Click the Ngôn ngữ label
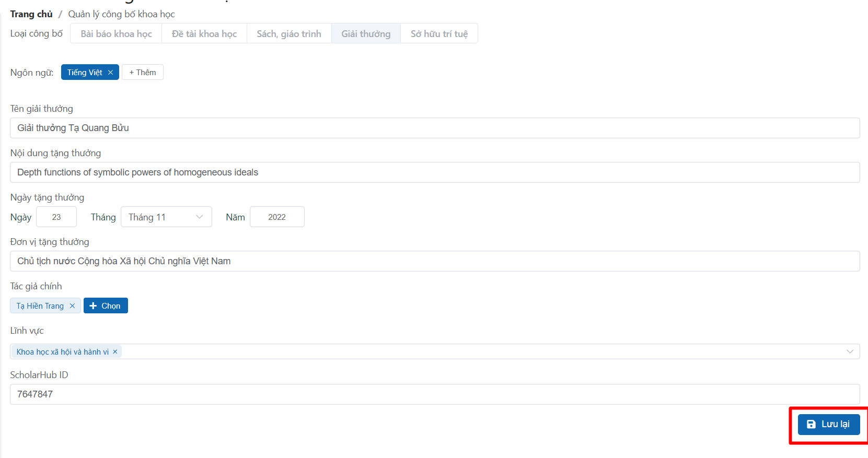Screen dimensions: 868x458 (x=32, y=73)
